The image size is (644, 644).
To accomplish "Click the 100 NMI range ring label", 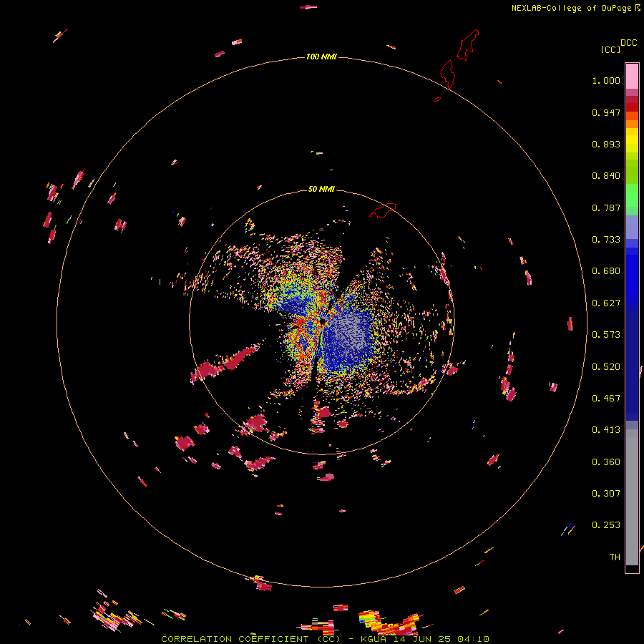I will (x=321, y=57).
